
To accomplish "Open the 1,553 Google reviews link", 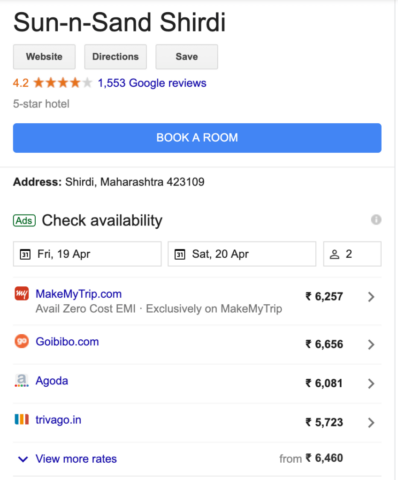I will pyautogui.click(x=152, y=83).
